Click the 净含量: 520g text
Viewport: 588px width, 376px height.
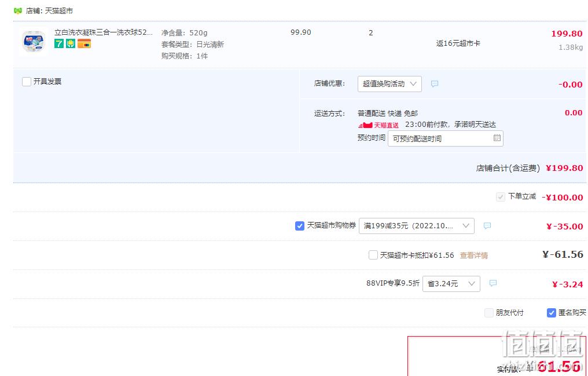[x=184, y=32]
